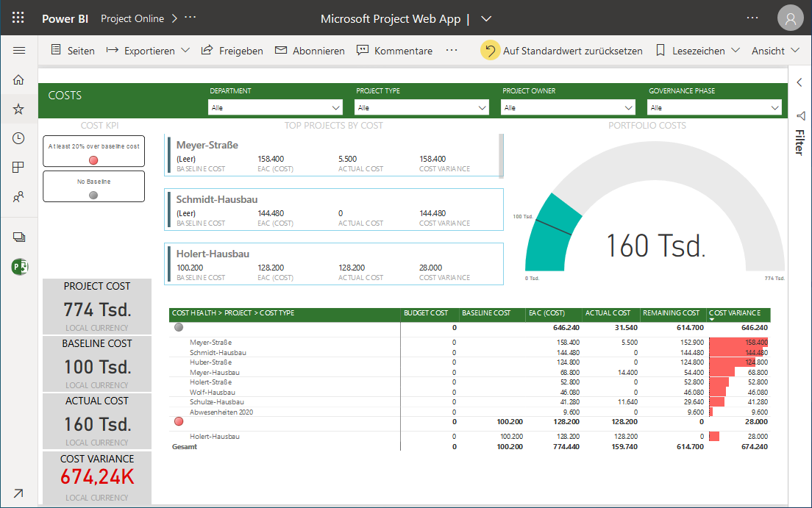Click the Power BI logo text
812x508 pixels.
point(65,18)
